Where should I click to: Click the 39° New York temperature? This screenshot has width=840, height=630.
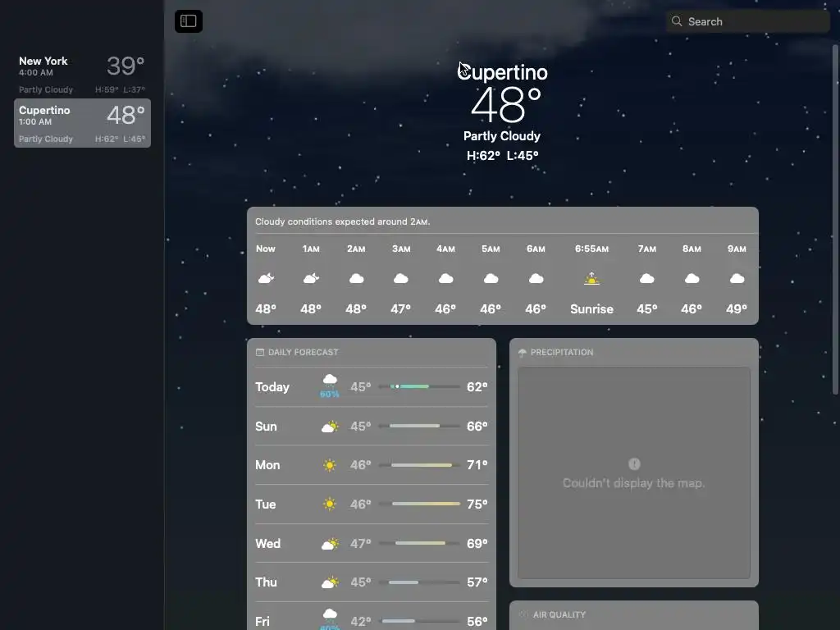126,66
